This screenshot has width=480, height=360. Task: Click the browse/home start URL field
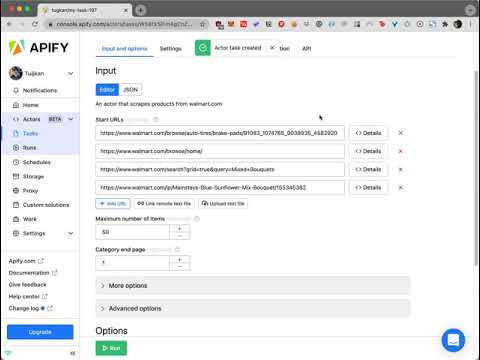coord(220,151)
